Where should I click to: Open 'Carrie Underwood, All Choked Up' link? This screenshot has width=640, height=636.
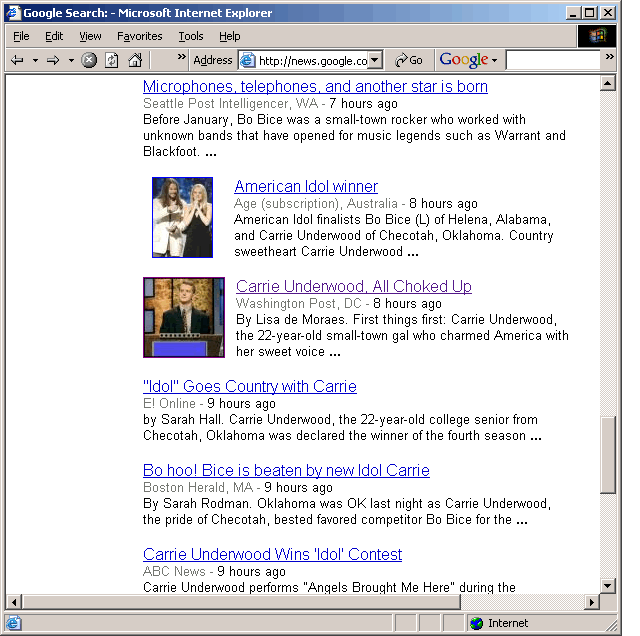point(354,286)
